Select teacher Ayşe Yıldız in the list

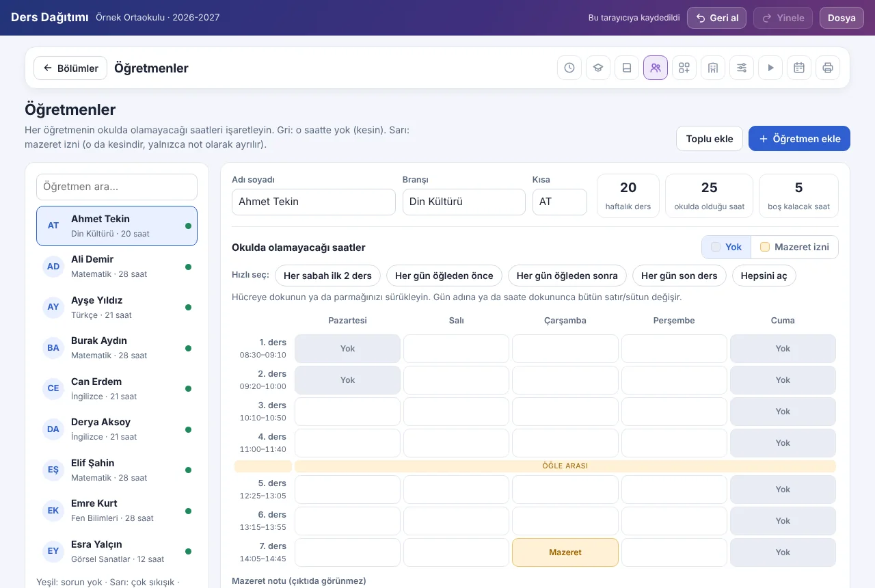117,307
